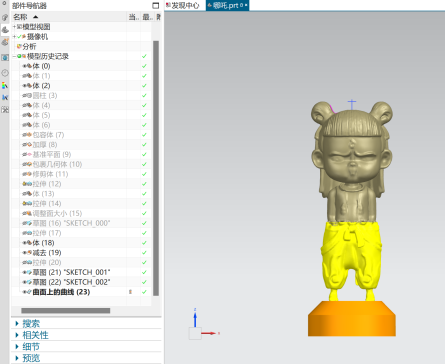The image size is (445, 364).
Task: Show the hidden 体 (13) via its eye
Action: point(24,194)
